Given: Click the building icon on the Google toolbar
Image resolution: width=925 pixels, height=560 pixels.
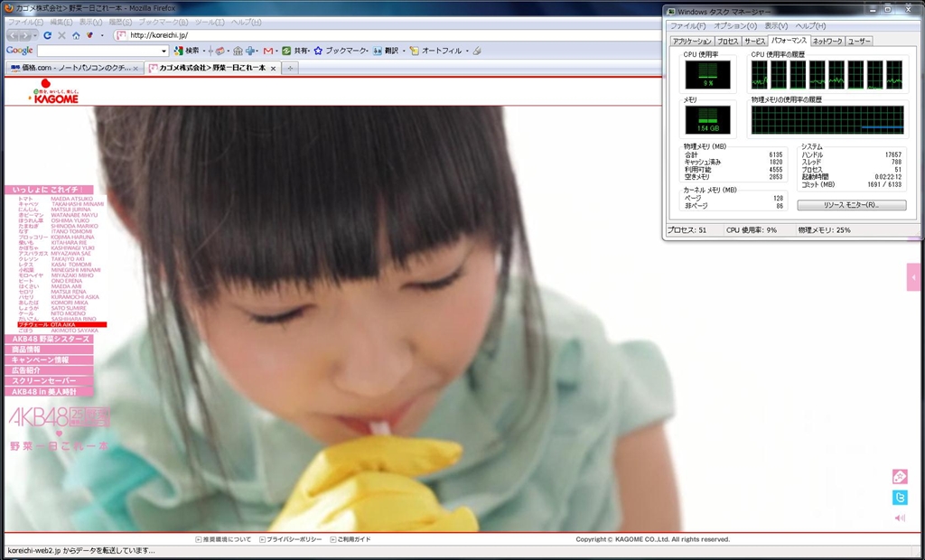Looking at the screenshot, I should click(238, 51).
